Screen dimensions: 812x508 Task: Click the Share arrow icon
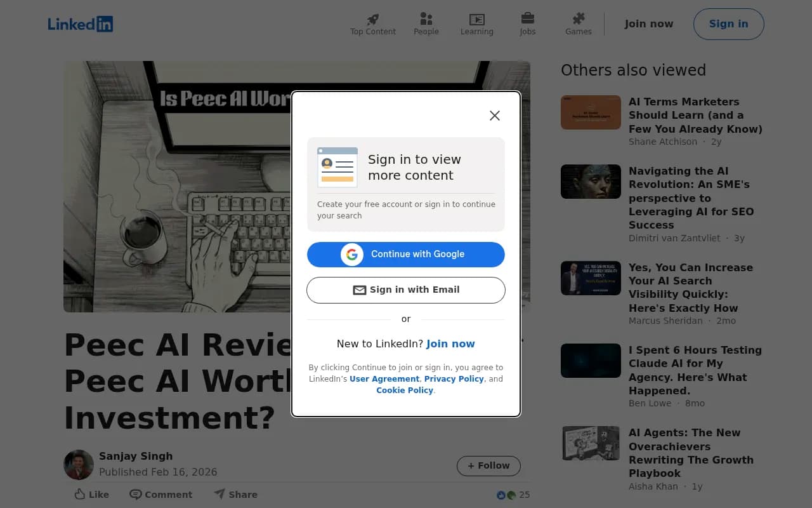click(219, 493)
